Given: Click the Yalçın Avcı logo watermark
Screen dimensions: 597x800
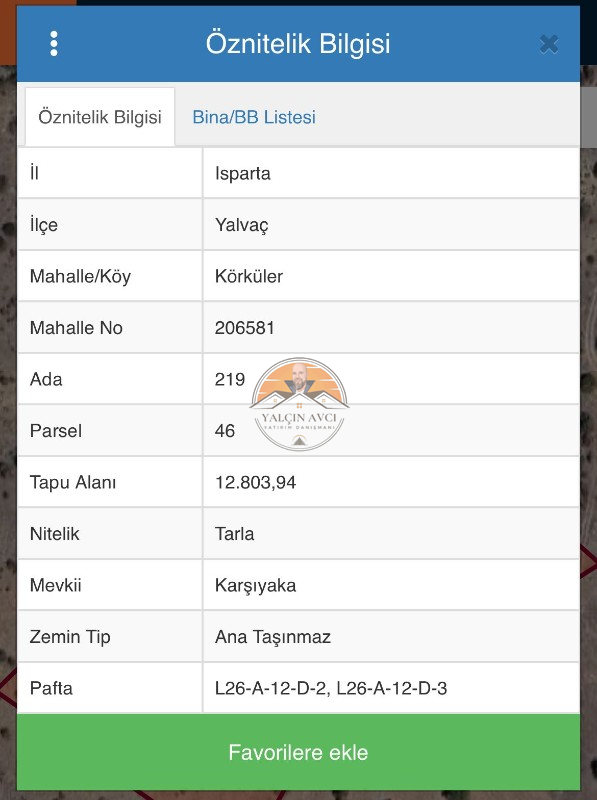Looking at the screenshot, I should point(299,404).
